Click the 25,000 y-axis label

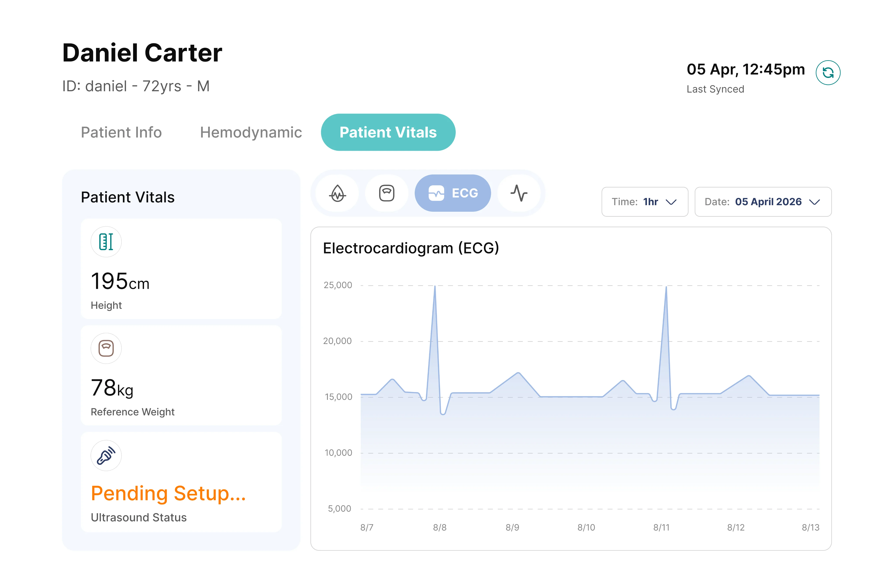tap(338, 285)
